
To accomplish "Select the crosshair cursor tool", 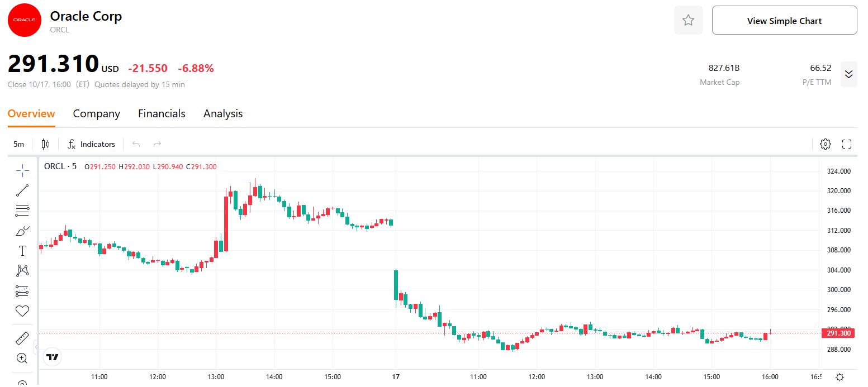I will click(22, 170).
